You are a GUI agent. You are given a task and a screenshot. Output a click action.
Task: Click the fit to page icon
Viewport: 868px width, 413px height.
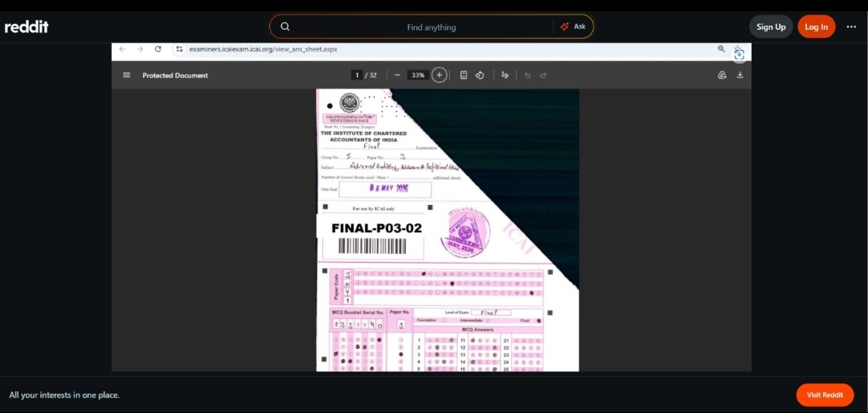point(464,75)
